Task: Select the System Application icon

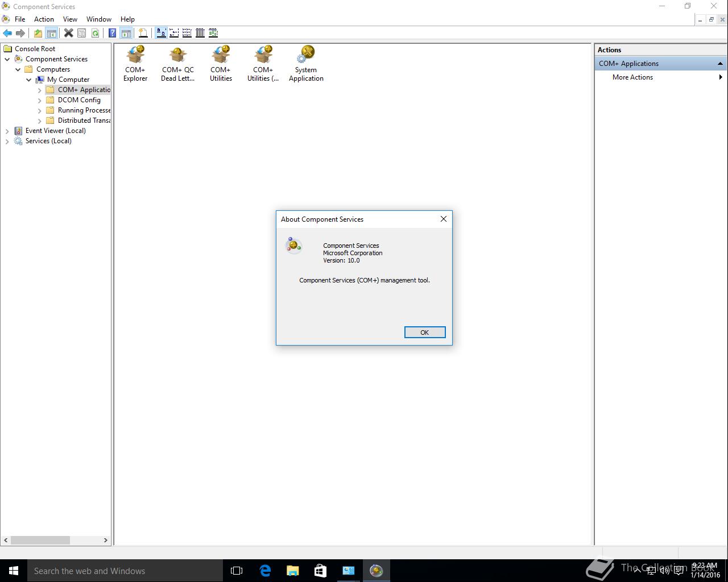Action: pyautogui.click(x=306, y=64)
